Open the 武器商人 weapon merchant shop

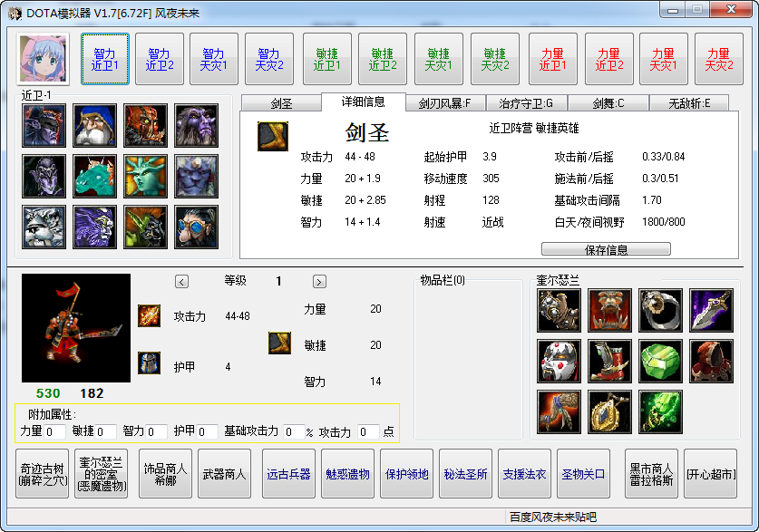click(x=224, y=473)
